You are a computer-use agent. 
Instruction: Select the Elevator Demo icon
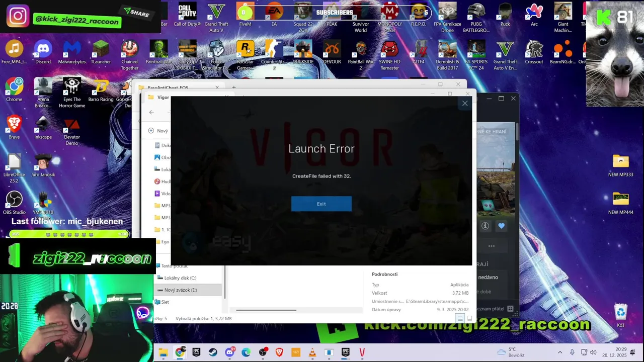click(x=72, y=131)
